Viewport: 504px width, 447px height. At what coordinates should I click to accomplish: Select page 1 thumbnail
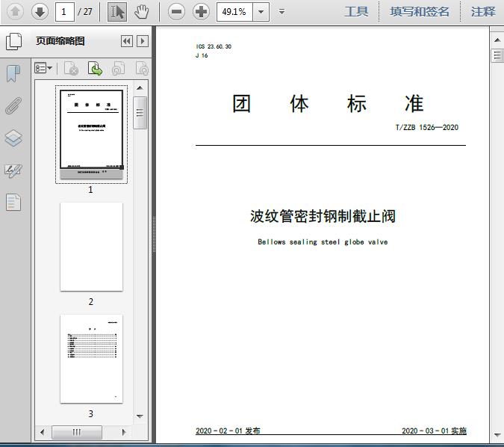tap(91, 135)
